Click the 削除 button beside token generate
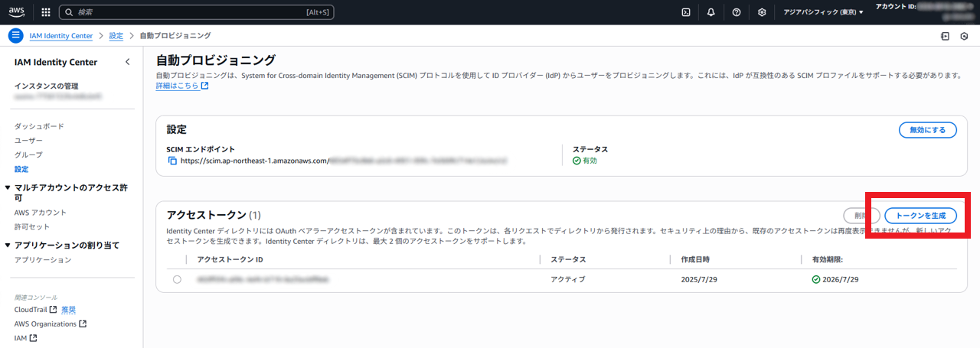The width and height of the screenshot is (980, 348). point(861,216)
